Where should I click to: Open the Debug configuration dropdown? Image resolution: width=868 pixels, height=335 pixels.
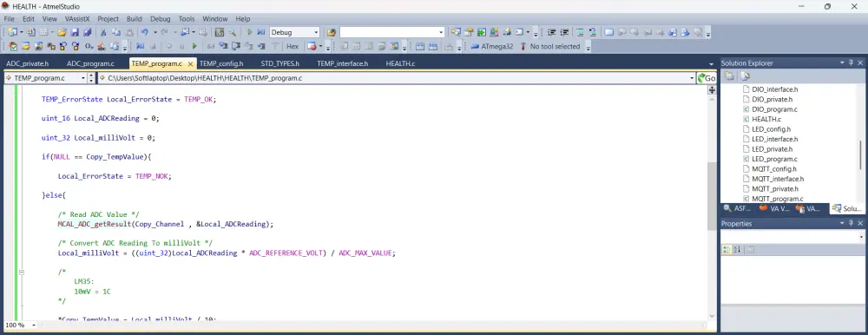[x=316, y=33]
